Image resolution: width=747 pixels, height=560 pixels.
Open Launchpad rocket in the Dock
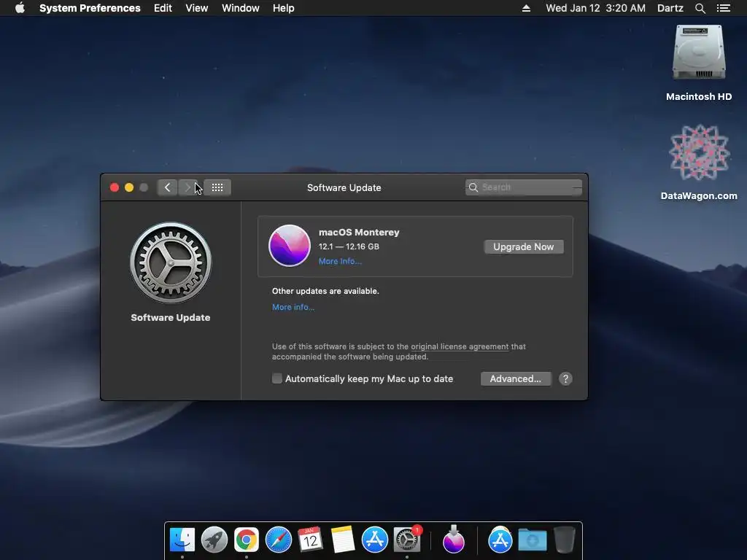click(214, 540)
